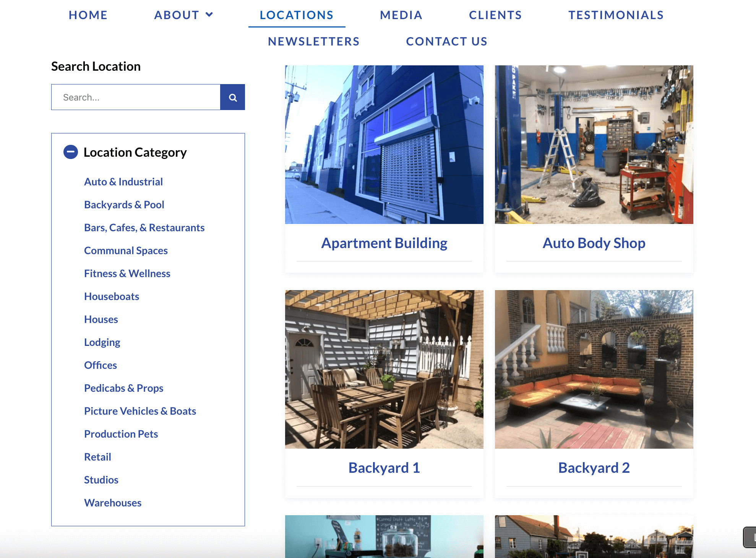Click the Backyard 1 title link
Image resolution: width=756 pixels, height=558 pixels.
(x=384, y=468)
